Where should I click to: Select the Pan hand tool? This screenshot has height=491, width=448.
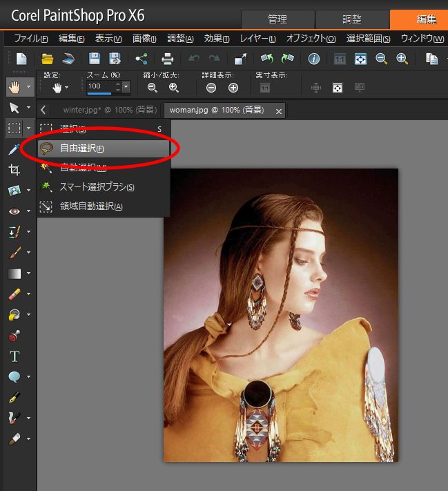[x=14, y=87]
